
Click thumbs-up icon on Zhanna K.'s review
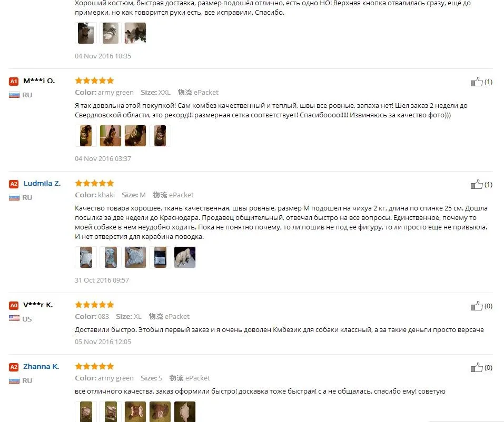point(477,368)
